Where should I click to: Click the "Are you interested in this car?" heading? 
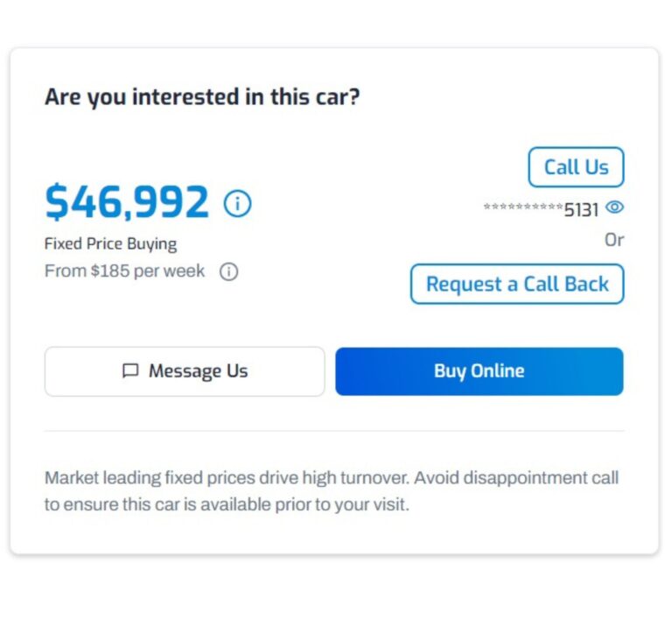[202, 96]
